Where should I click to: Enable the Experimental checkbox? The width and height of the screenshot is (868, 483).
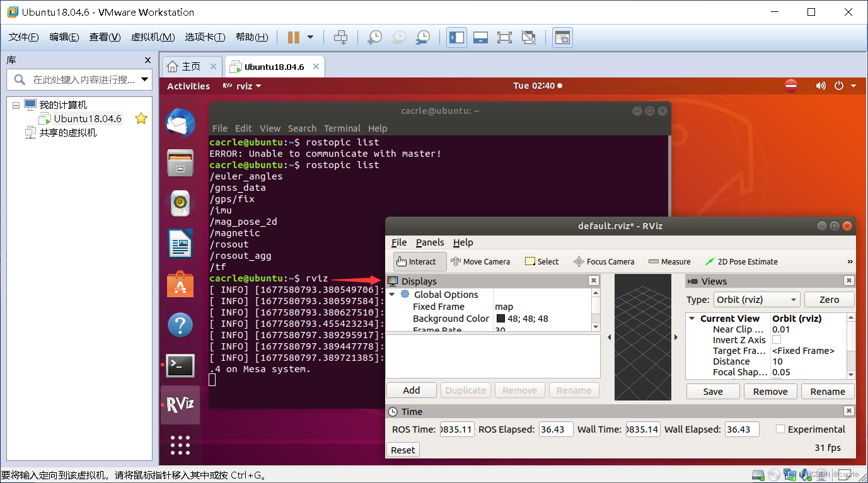coord(780,429)
